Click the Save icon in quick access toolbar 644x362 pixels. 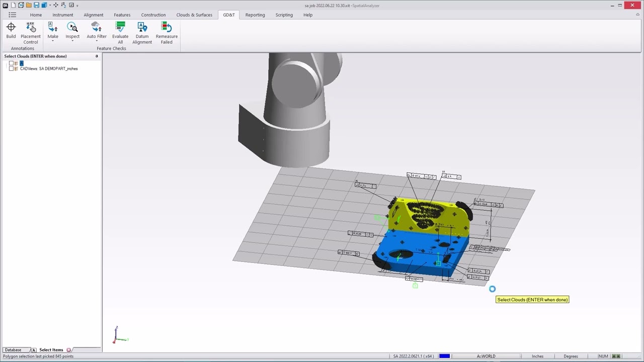pyautogui.click(x=36, y=5)
